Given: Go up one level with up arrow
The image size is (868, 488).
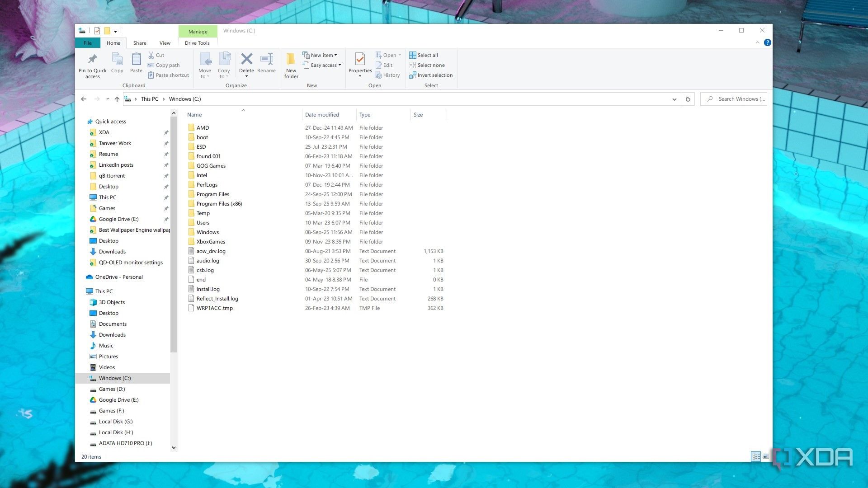Looking at the screenshot, I should point(117,99).
